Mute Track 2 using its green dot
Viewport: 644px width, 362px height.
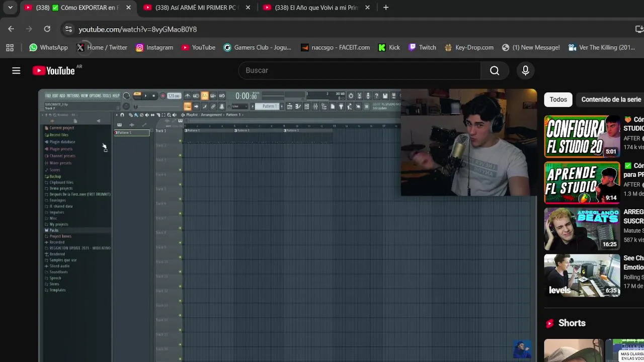180,155
